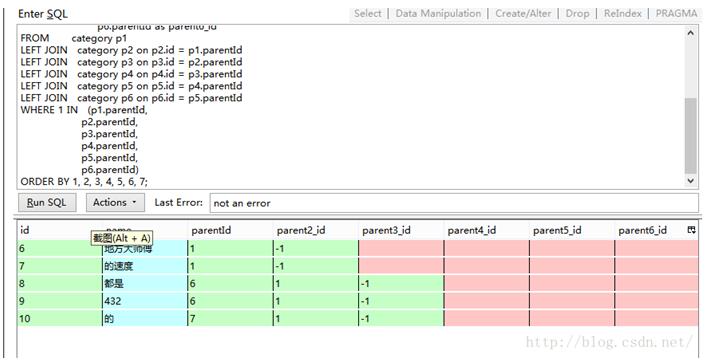Select the name cell '的速度'

tap(145, 266)
